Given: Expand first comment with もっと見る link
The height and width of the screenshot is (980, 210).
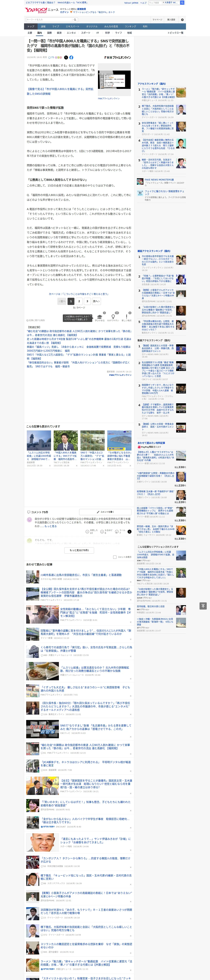Looking at the screenshot, I should pos(51,526).
